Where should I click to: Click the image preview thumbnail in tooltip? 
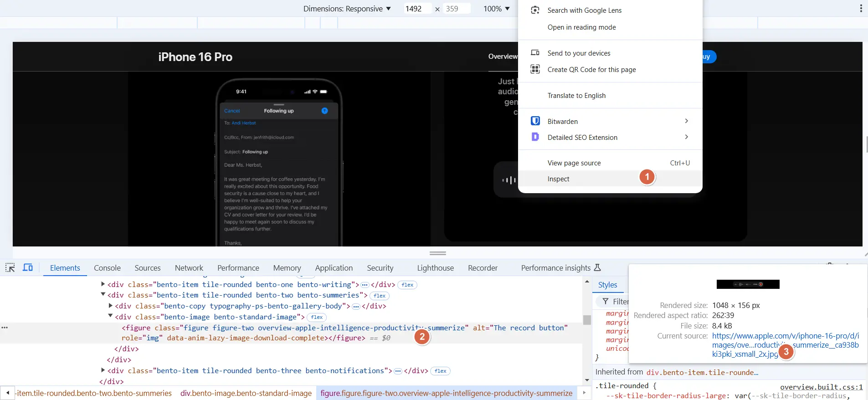(x=748, y=284)
